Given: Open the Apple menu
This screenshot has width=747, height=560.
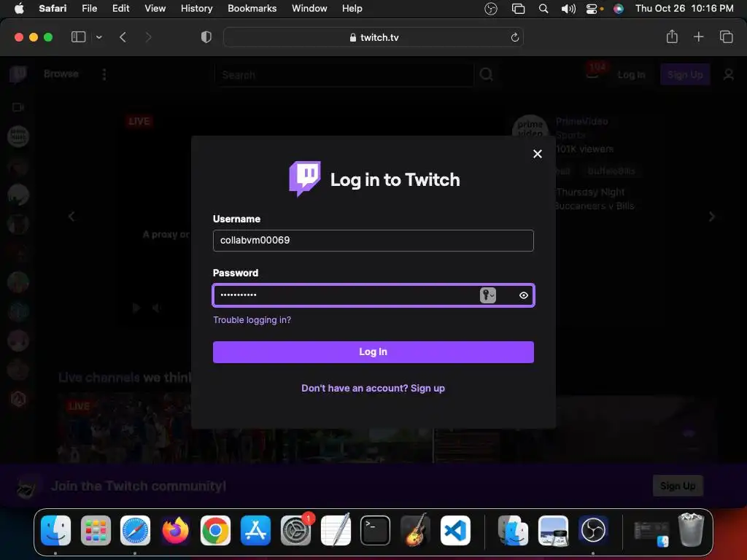Looking at the screenshot, I should [x=19, y=8].
